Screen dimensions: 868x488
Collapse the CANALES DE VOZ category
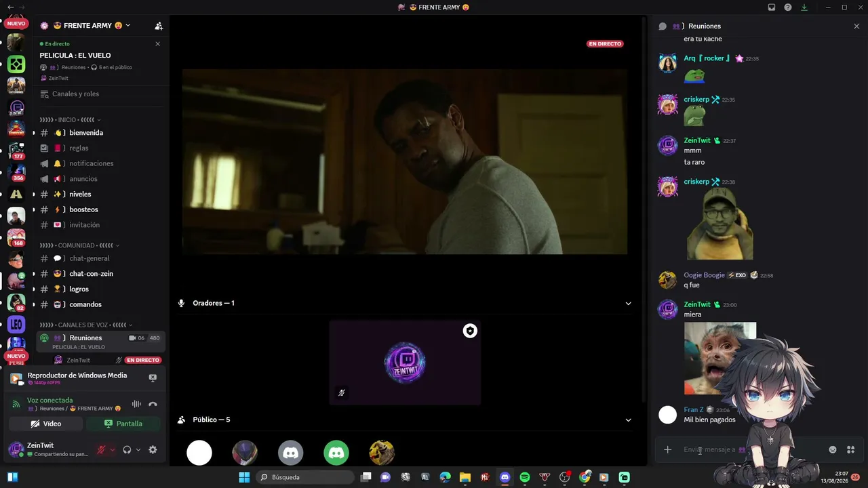86,325
